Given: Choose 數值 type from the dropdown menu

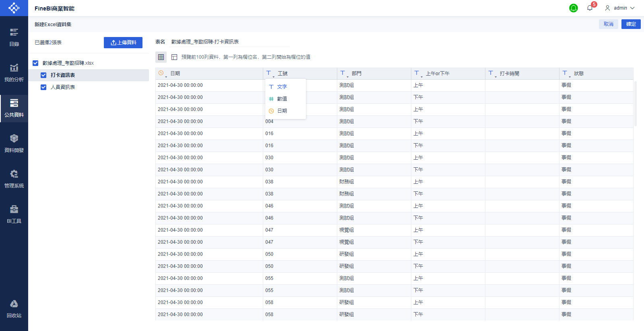Looking at the screenshot, I should pos(282,99).
